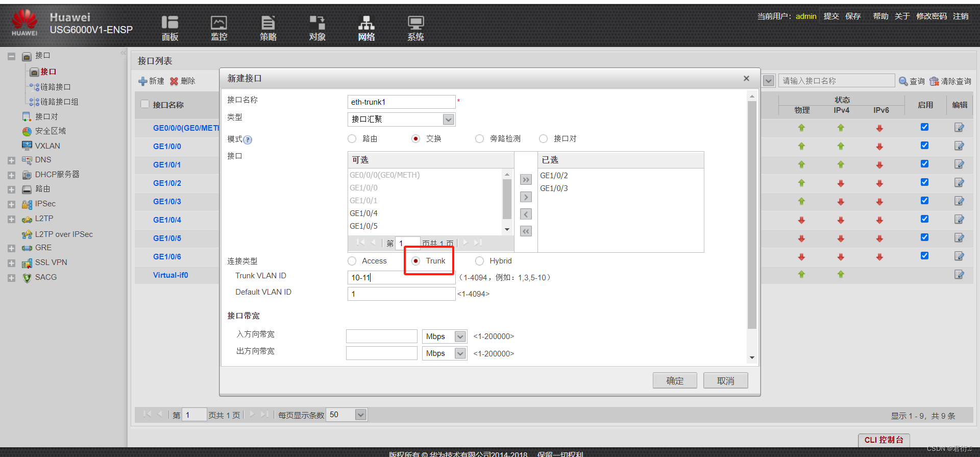980x457 pixels.
Task: Select GE1/0/4 in the 可选 list
Action: point(363,213)
